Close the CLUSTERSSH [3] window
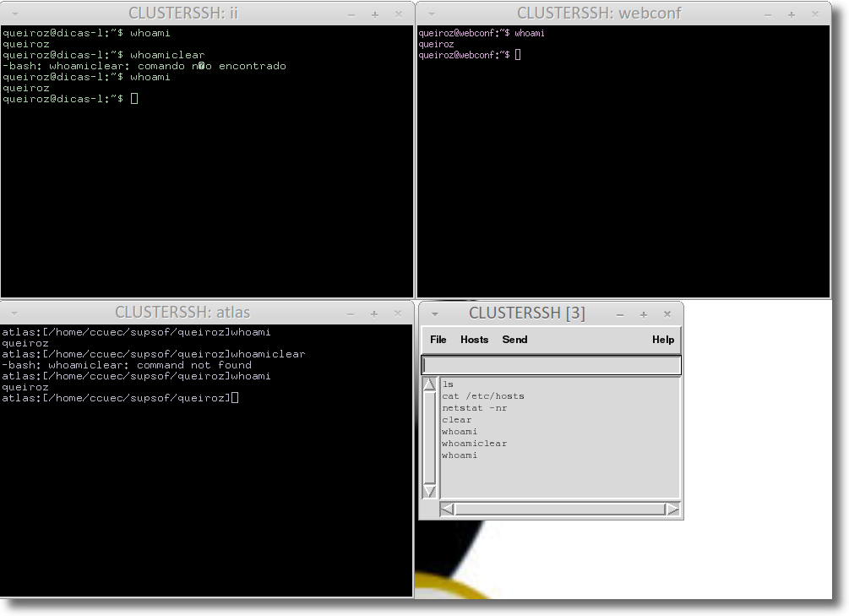Viewport: 849px width, 616px height. tap(667, 314)
